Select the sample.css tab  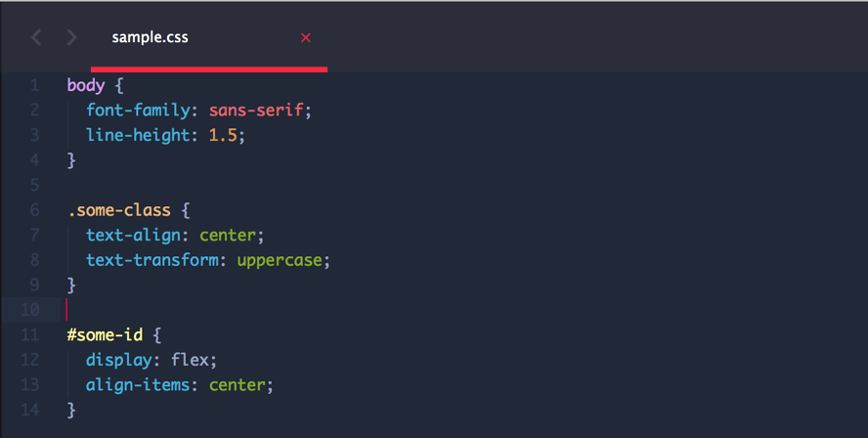click(x=209, y=38)
